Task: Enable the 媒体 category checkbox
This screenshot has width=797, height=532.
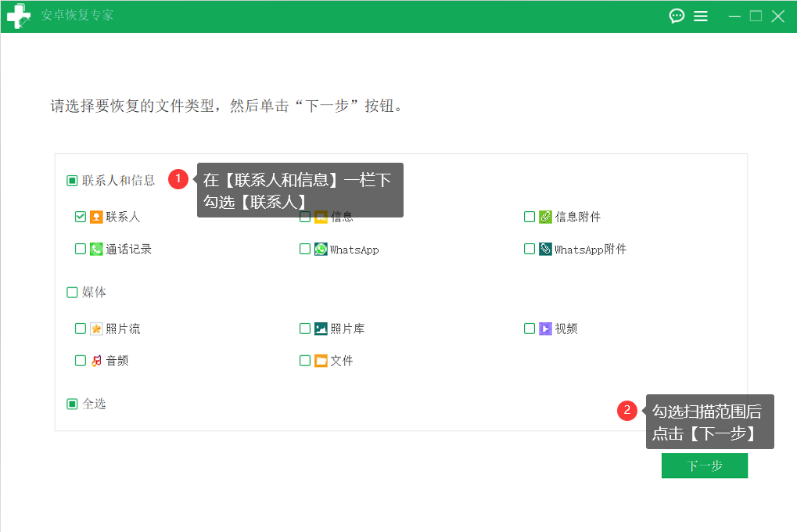Action: tap(70, 292)
